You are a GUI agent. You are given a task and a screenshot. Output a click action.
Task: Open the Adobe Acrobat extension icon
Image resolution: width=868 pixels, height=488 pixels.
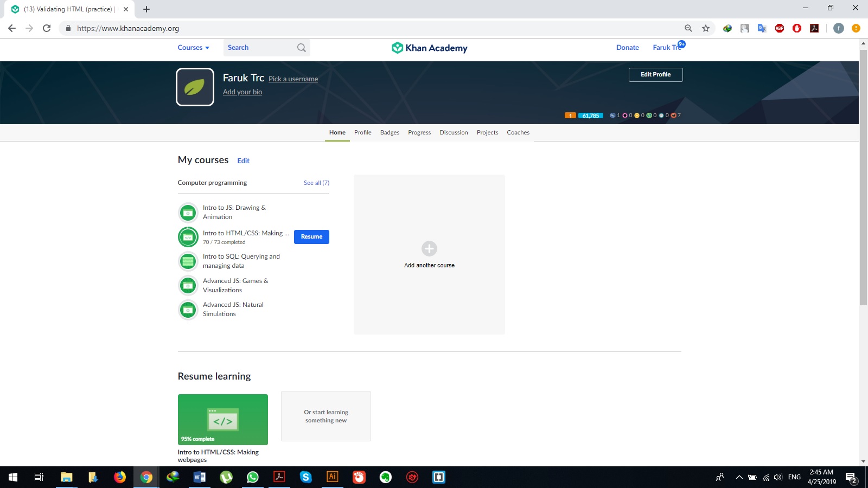(x=814, y=28)
